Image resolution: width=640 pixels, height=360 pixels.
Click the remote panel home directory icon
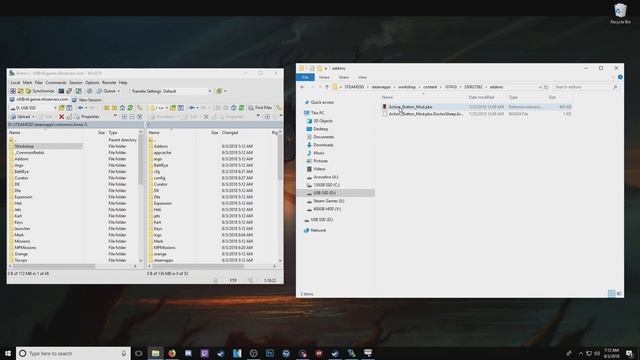point(233,108)
